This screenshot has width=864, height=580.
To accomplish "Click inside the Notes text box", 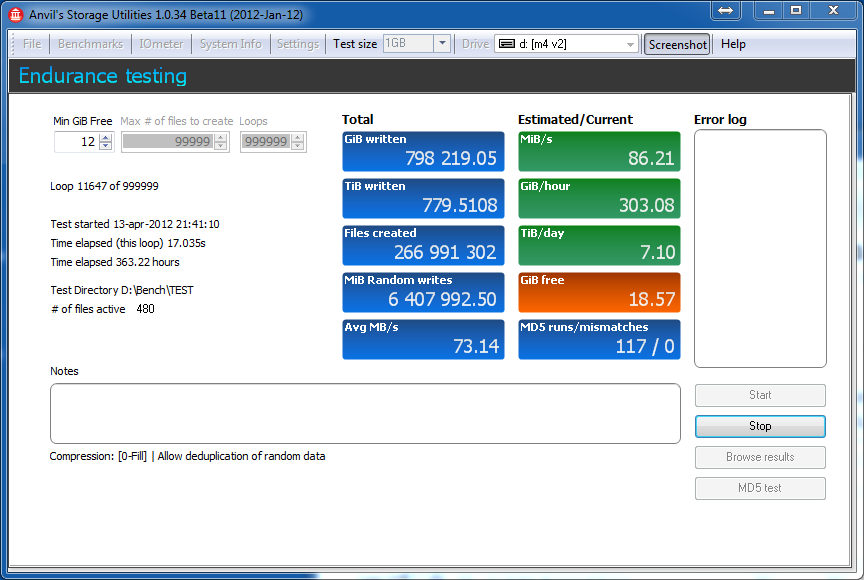I will 365,414.
